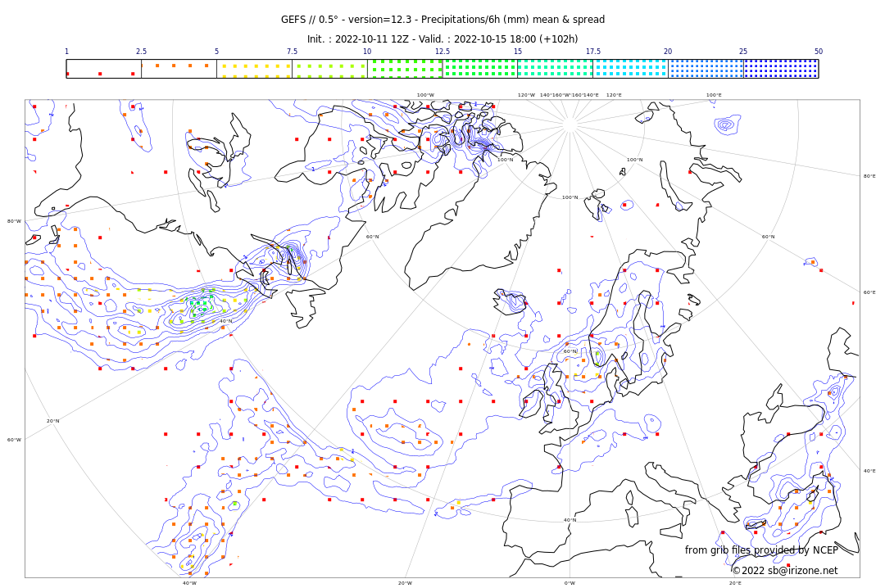Click the legend value label 15

click(x=518, y=52)
